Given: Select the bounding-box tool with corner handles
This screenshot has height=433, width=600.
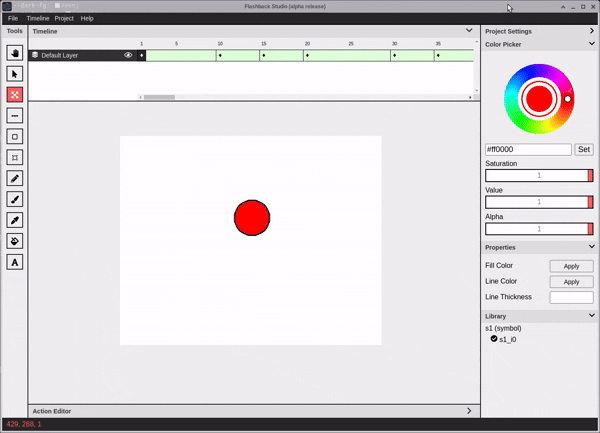Looking at the screenshot, I should (x=15, y=157).
